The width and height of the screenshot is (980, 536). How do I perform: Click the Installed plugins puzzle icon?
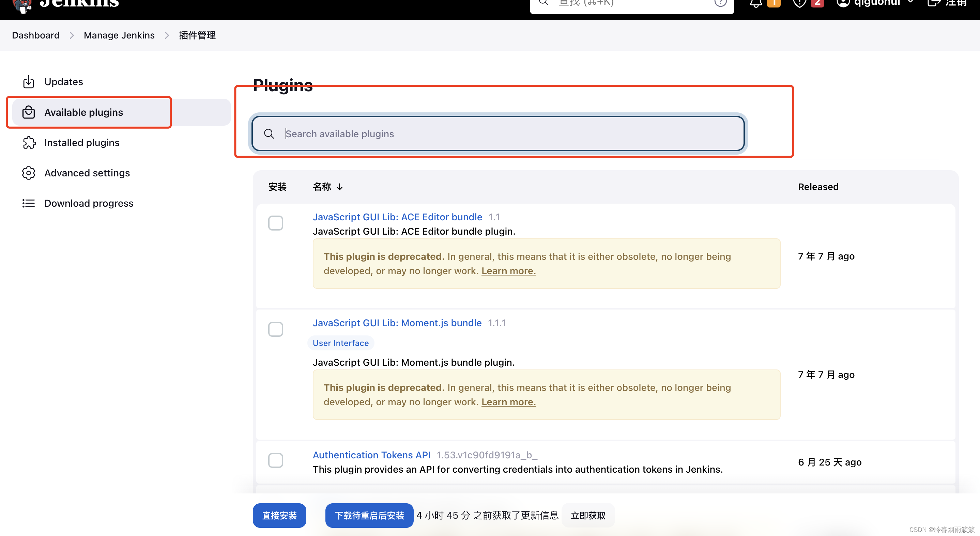(29, 143)
